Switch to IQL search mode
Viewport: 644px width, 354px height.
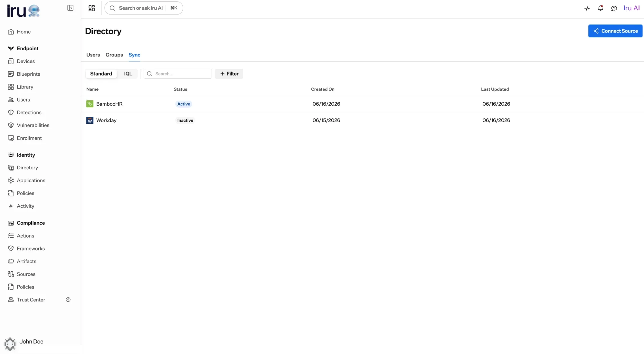tap(128, 74)
